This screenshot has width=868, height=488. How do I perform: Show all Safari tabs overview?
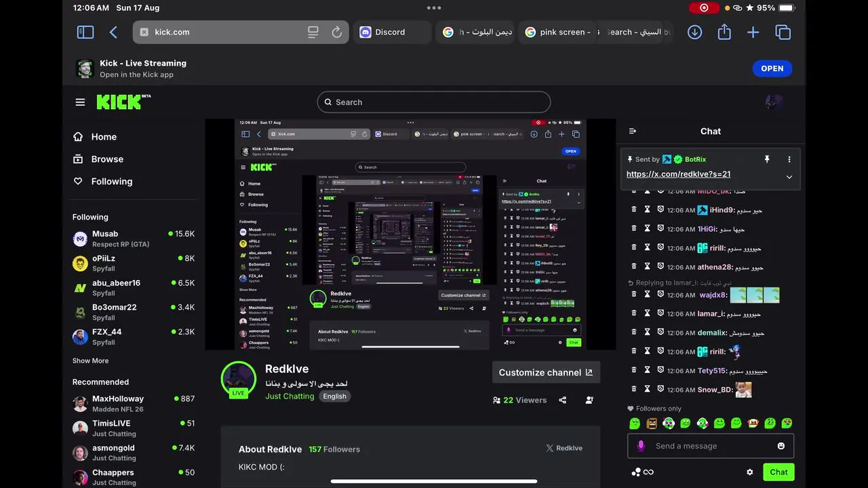coord(783,32)
